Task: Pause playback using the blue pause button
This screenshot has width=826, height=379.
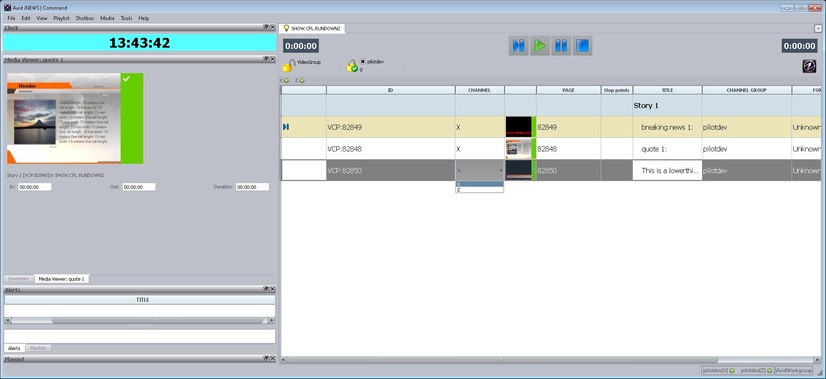Action: pyautogui.click(x=561, y=46)
